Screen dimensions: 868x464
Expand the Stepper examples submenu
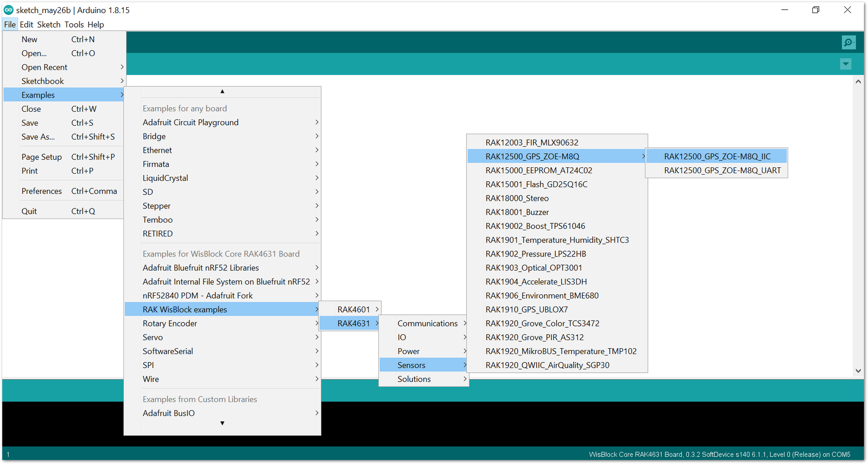[222, 206]
